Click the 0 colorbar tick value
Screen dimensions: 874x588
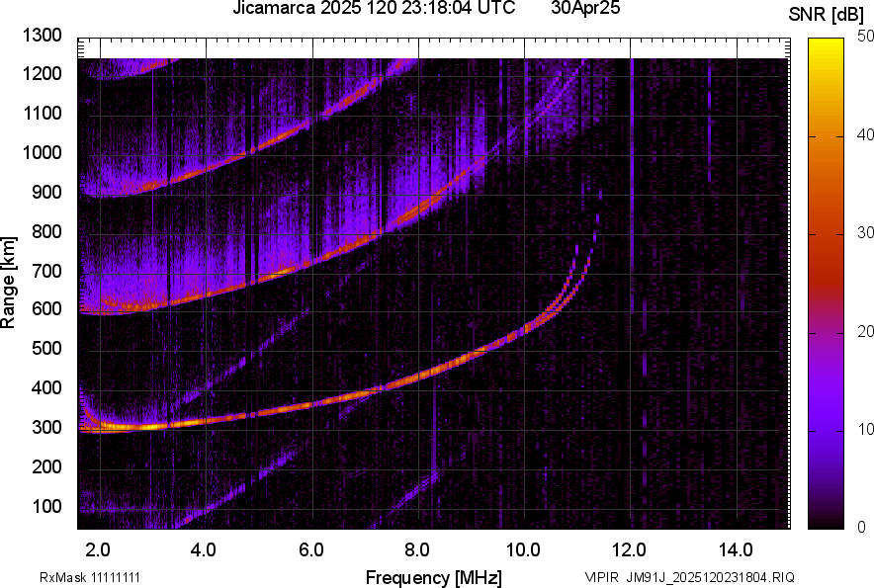(862, 527)
